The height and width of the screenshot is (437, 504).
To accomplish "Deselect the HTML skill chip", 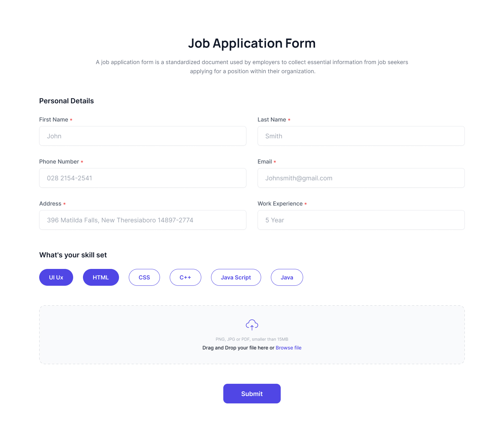I will (x=101, y=277).
